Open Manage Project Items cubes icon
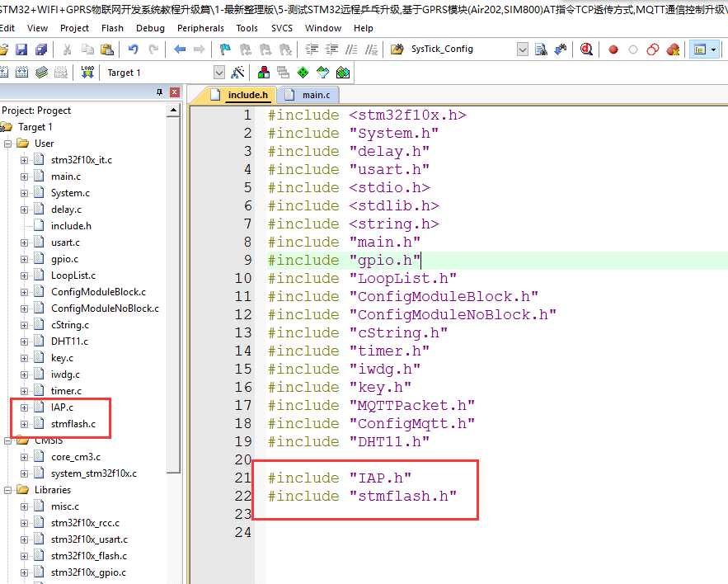 (264, 73)
